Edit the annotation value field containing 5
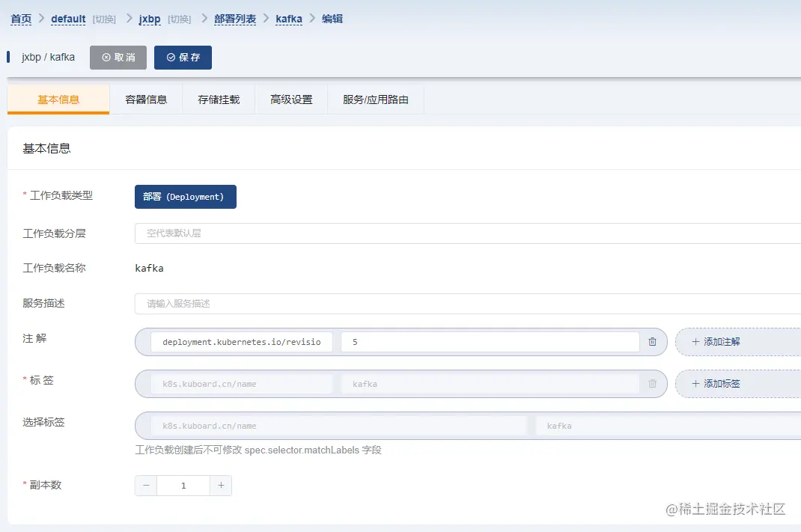 click(x=490, y=342)
